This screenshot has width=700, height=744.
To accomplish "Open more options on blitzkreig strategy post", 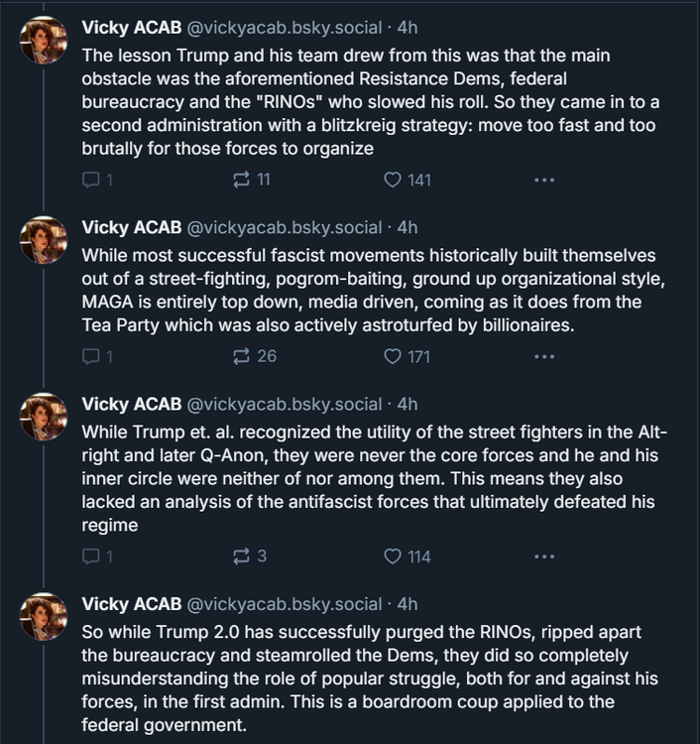I will pyautogui.click(x=543, y=180).
